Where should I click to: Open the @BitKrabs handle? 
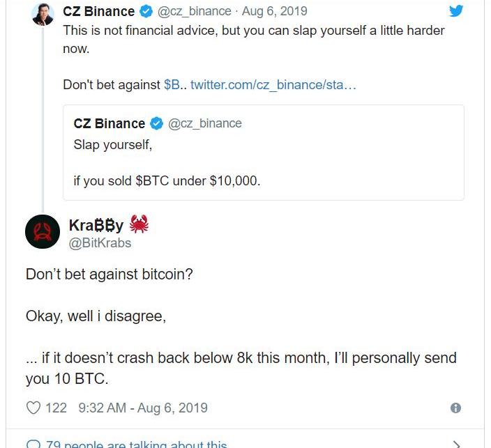pos(100,242)
